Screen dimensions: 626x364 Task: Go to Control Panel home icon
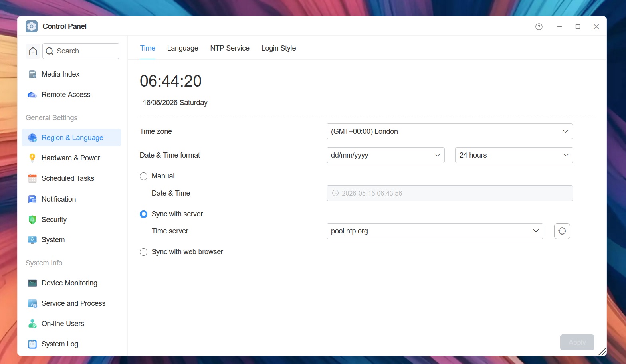pos(33,51)
